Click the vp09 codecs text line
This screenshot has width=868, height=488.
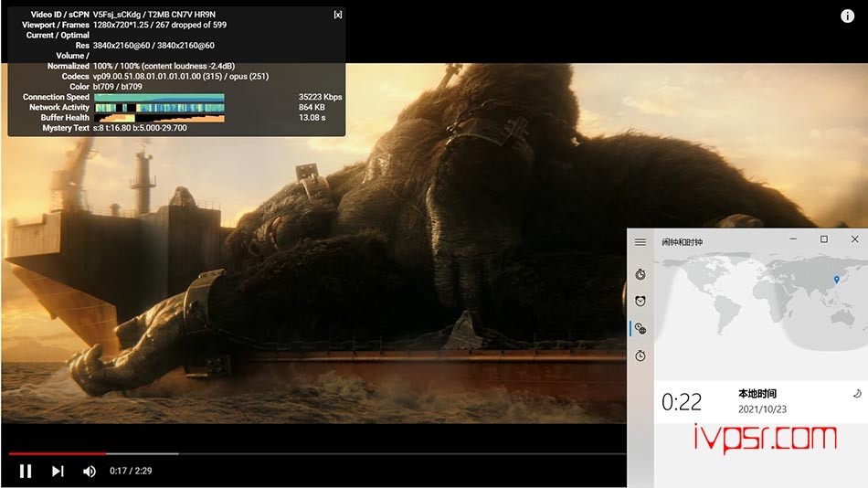(x=181, y=77)
